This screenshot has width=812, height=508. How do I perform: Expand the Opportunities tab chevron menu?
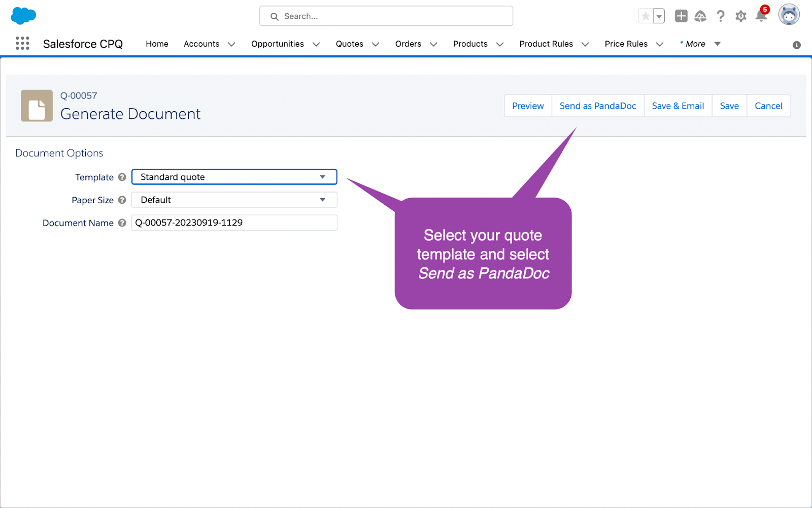(x=316, y=44)
